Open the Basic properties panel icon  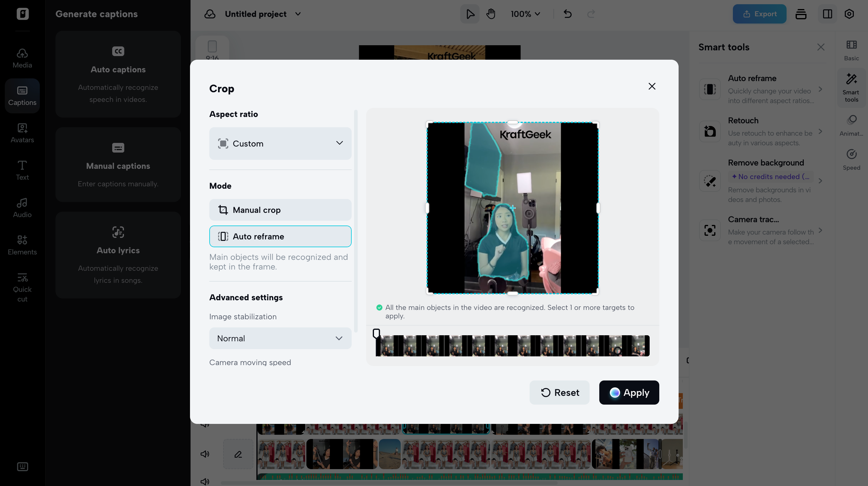point(851,51)
